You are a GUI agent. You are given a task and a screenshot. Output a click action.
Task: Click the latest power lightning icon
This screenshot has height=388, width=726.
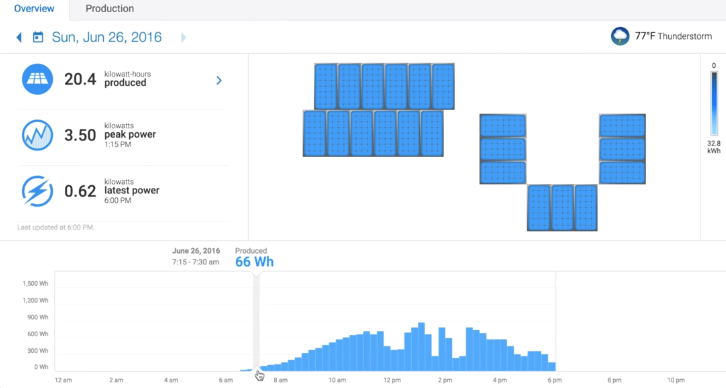(38, 191)
